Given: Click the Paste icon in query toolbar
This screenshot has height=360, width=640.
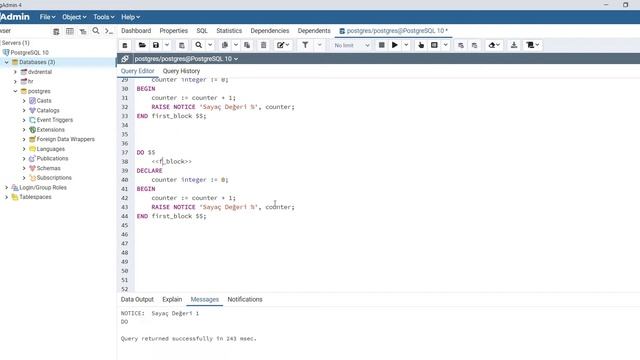Looking at the screenshot, I should pos(247,45).
